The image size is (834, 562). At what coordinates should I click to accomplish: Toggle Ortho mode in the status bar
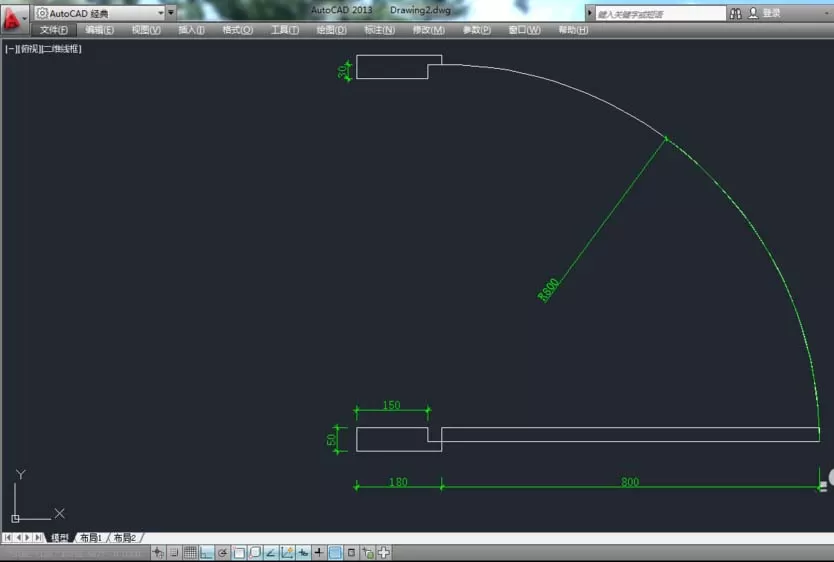[x=206, y=553]
